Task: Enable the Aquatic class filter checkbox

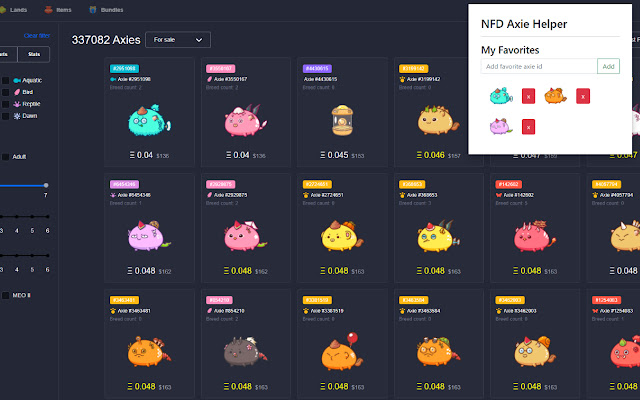Action: click(x=6, y=80)
